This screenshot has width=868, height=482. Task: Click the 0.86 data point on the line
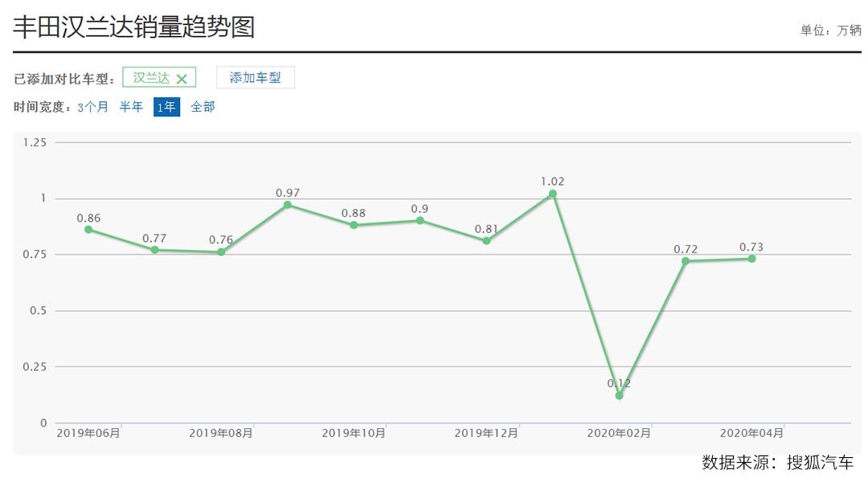point(88,230)
